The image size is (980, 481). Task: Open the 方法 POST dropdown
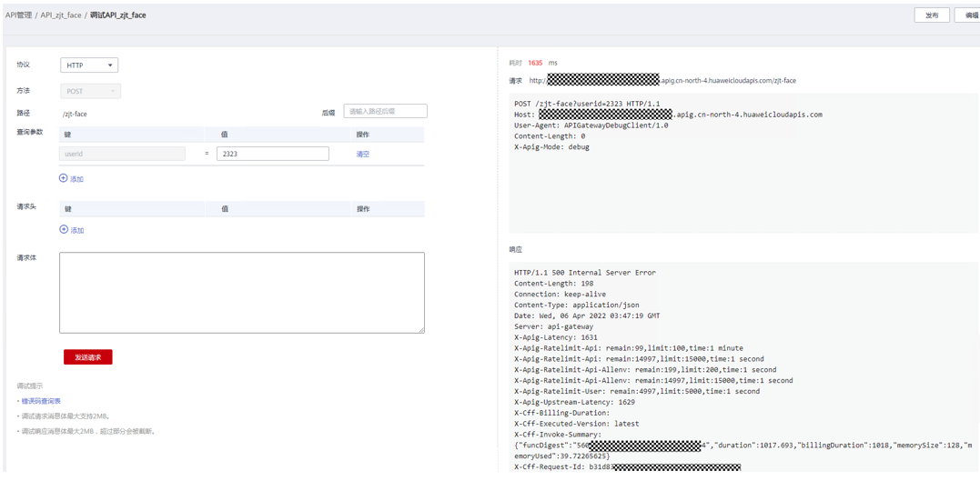click(89, 91)
